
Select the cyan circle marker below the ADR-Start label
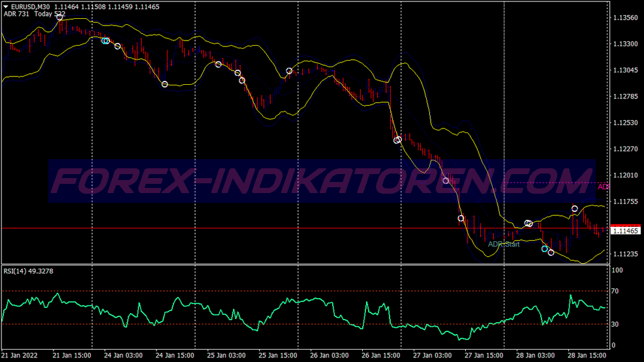click(x=545, y=249)
